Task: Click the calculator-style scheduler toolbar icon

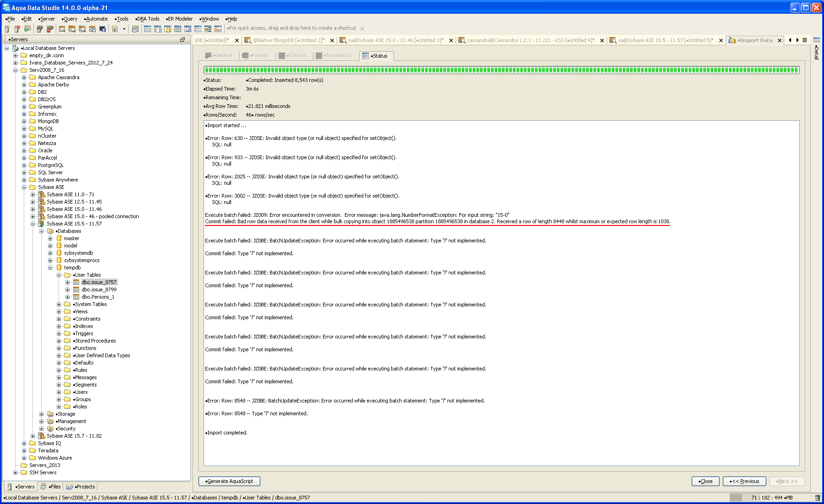Action: pos(135,29)
